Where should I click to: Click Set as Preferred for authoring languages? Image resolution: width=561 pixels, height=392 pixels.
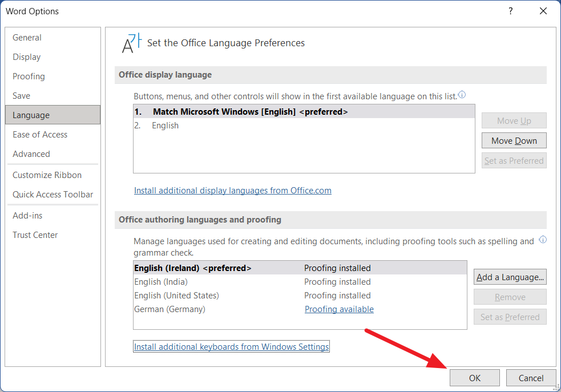510,317
